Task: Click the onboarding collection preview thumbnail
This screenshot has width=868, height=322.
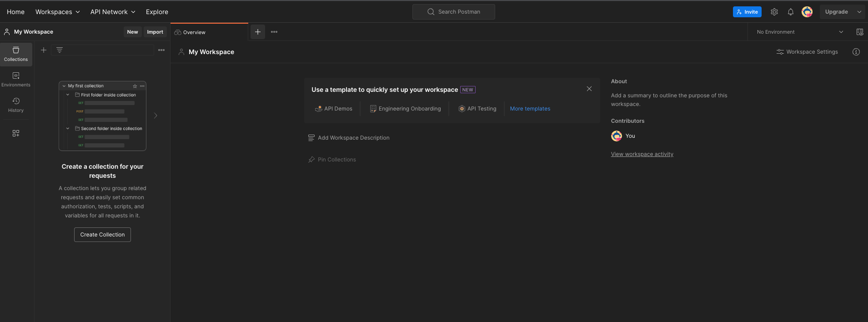Action: (102, 116)
